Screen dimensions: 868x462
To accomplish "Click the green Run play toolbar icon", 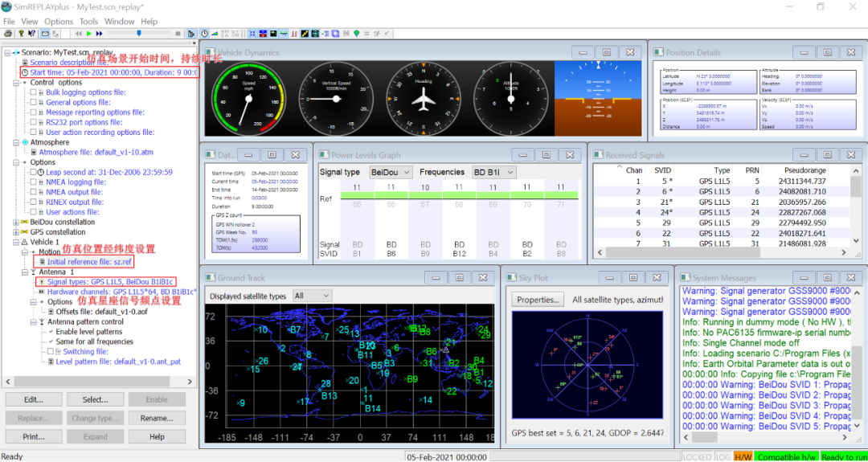I will click(x=88, y=34).
